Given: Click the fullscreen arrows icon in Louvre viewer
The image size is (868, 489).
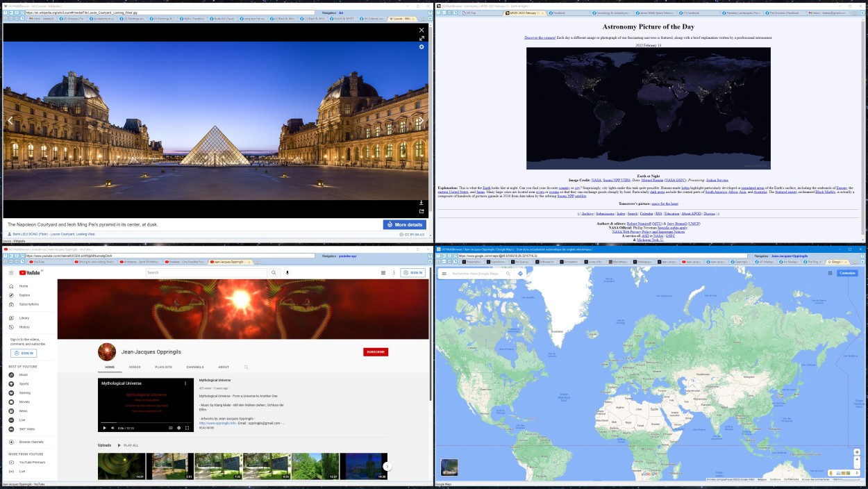Looking at the screenshot, I should [422, 39].
